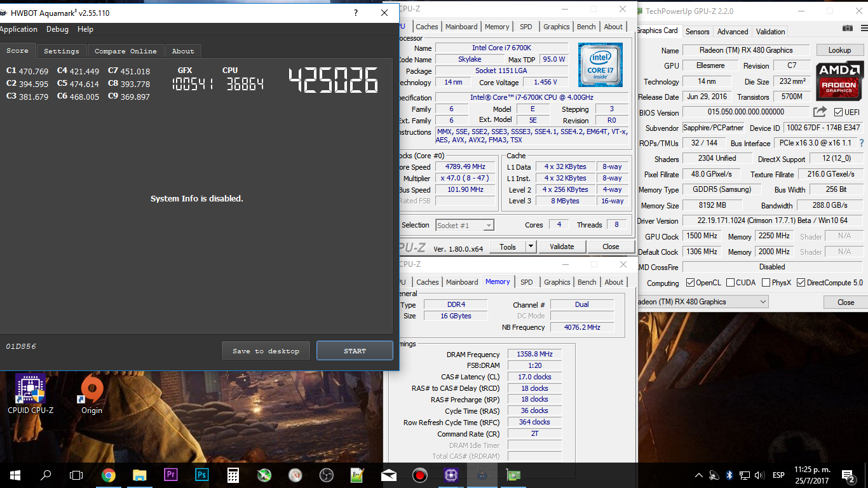The width and height of the screenshot is (868, 488).
Task: Open the CPUID CPU-Z desktop shortcut
Action: tap(30, 394)
